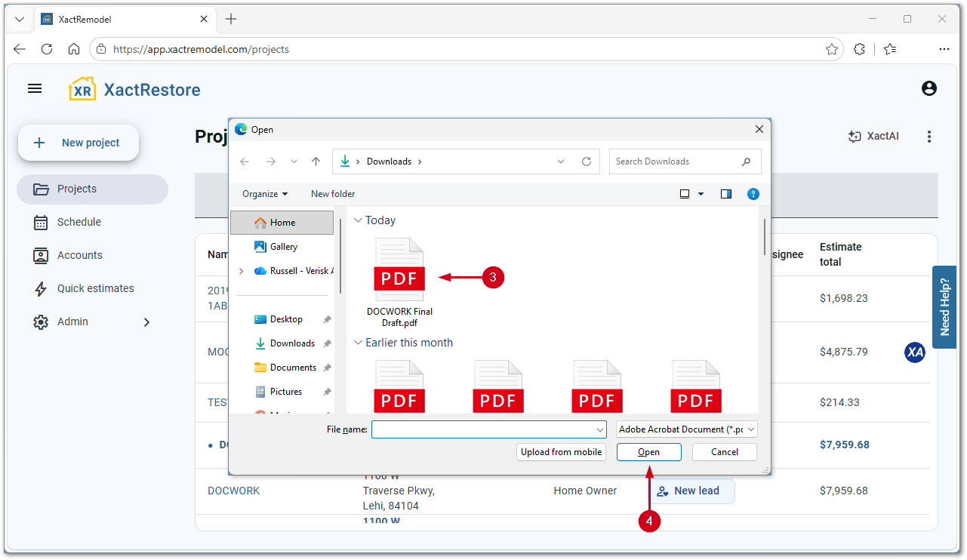
Task: Expand the Admin sidebar submenu
Action: [146, 322]
